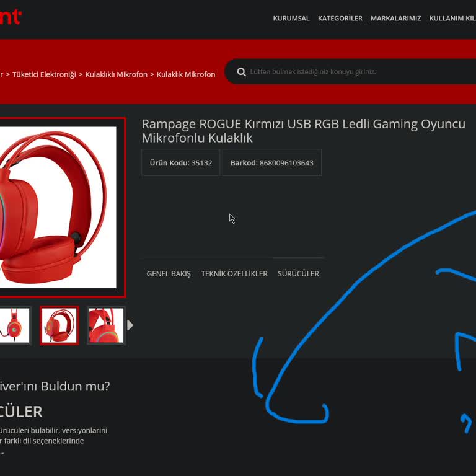Open Kulaklık Mikrofon breadcrumb link
Image resolution: width=476 pixels, height=476 pixels.
click(186, 74)
